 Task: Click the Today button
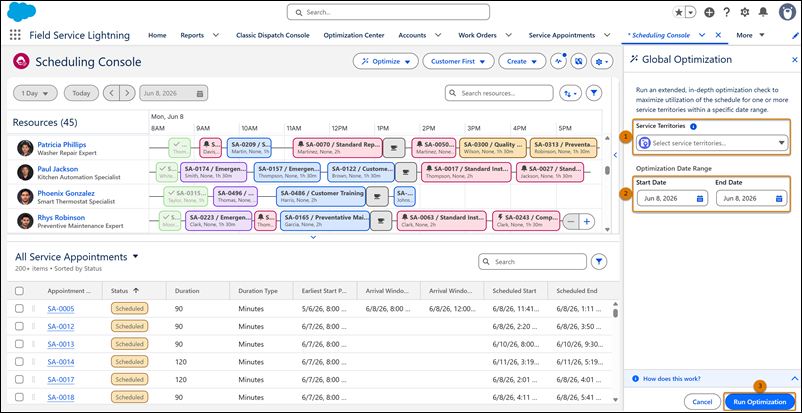click(x=81, y=93)
